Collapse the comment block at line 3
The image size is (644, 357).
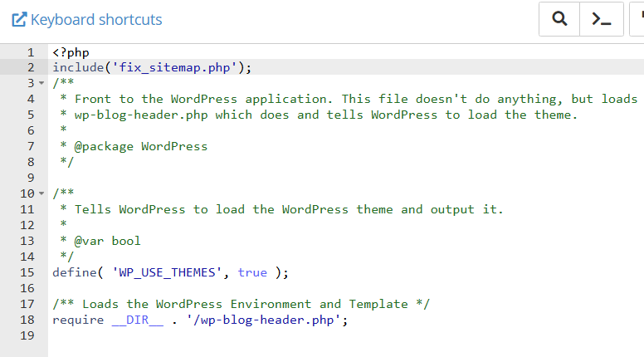pyautogui.click(x=41, y=83)
